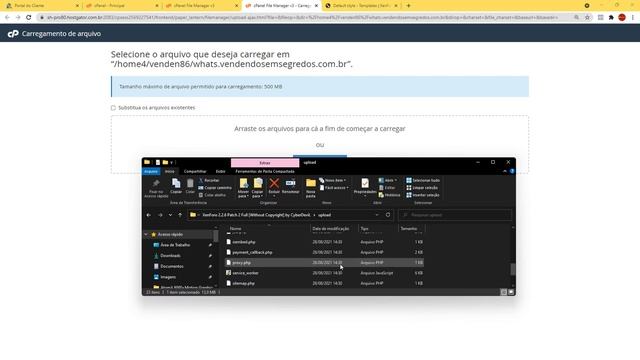Open Chrome extensions puzzle icon
The image size is (640, 360).
click(x=611, y=18)
